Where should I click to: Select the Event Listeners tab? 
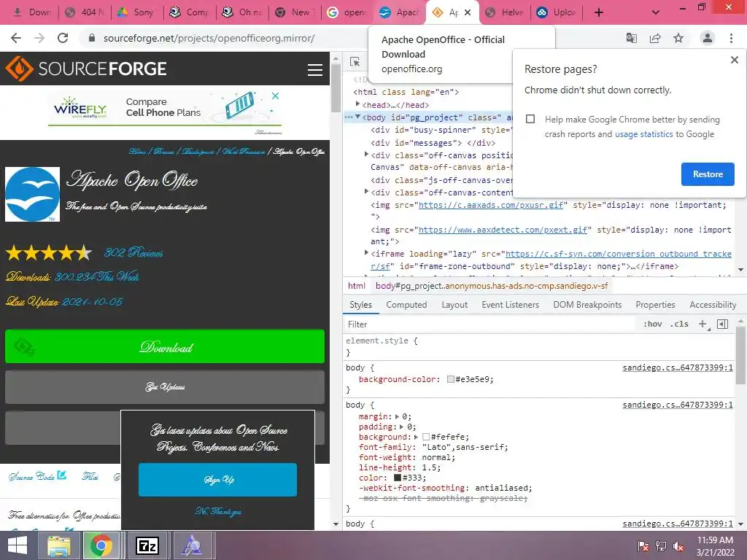[510, 305]
